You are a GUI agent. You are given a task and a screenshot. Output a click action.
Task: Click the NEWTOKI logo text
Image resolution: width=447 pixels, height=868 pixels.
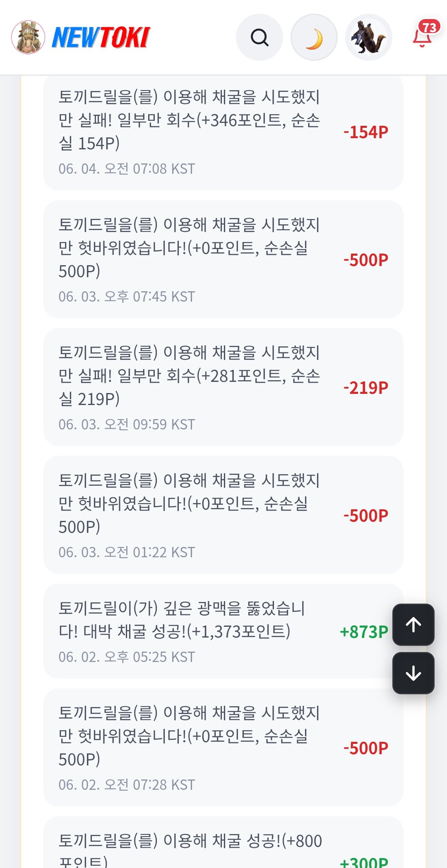101,37
